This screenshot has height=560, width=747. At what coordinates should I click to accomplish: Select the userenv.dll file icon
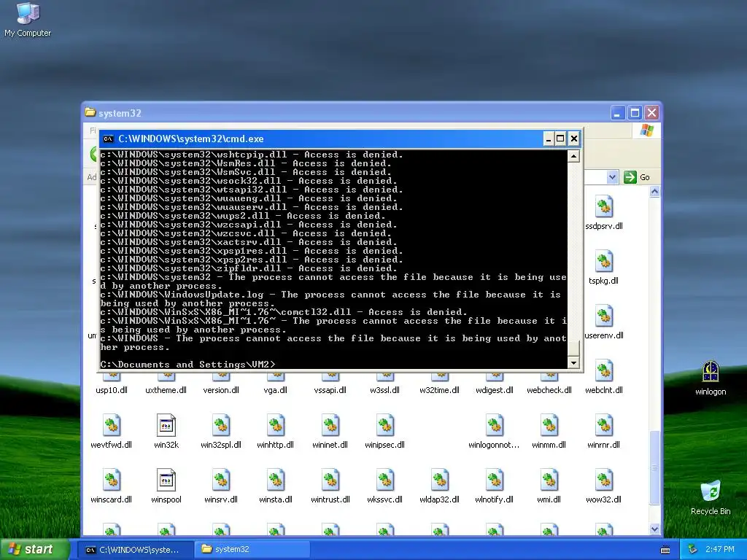tap(603, 316)
